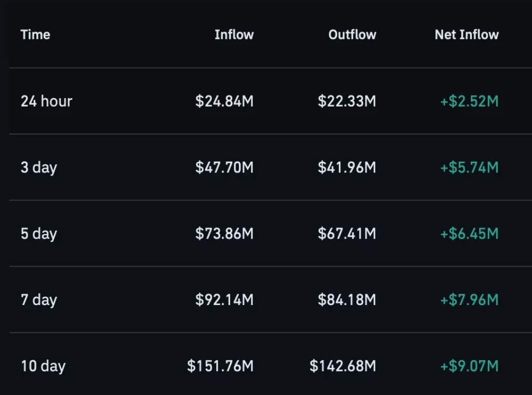
Task: Click the Outflow column header
Action: [x=352, y=35]
